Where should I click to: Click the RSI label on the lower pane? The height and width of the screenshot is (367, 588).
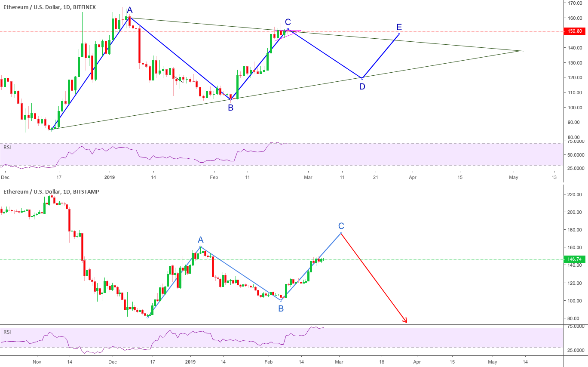7,332
